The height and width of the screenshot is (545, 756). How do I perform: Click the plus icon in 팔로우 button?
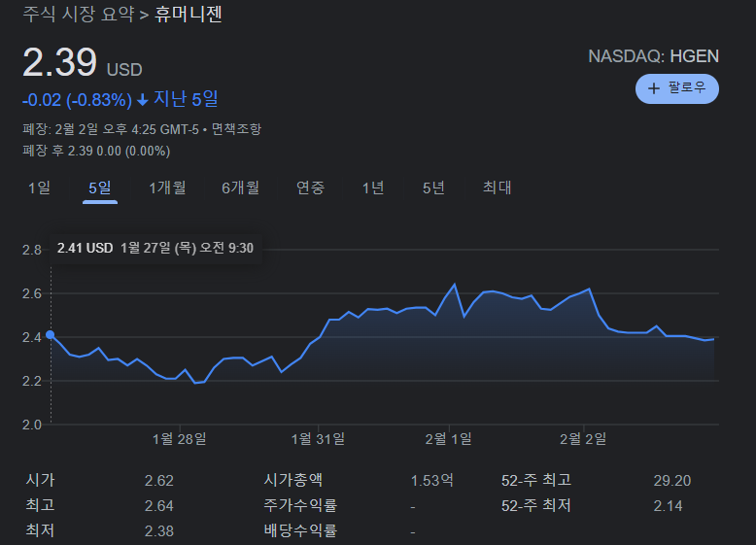point(654,88)
